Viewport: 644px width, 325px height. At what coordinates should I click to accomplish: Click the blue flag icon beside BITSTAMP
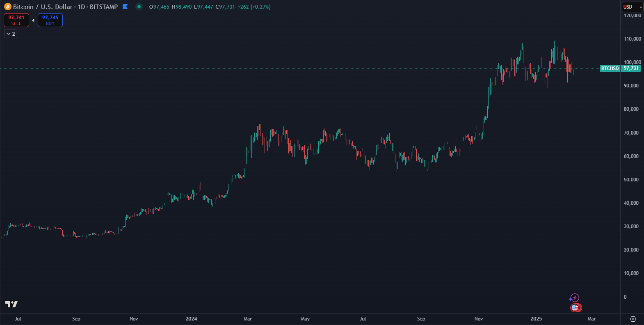(x=125, y=7)
